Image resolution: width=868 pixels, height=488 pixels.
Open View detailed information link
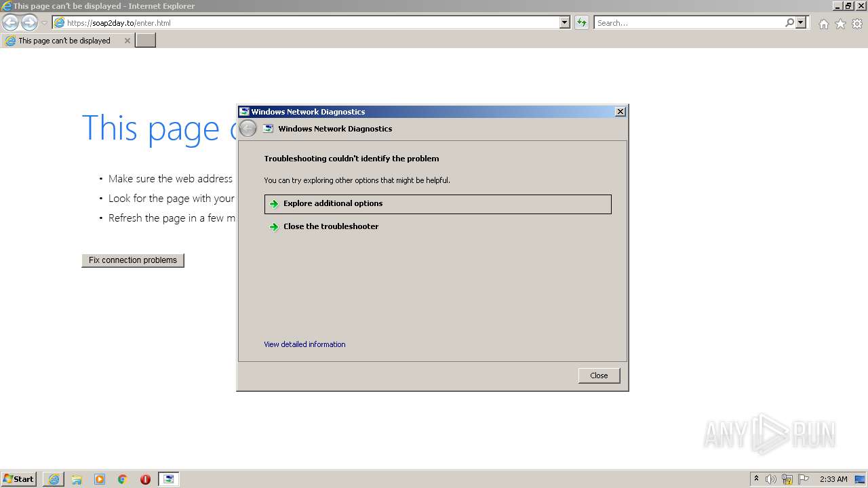coord(304,344)
